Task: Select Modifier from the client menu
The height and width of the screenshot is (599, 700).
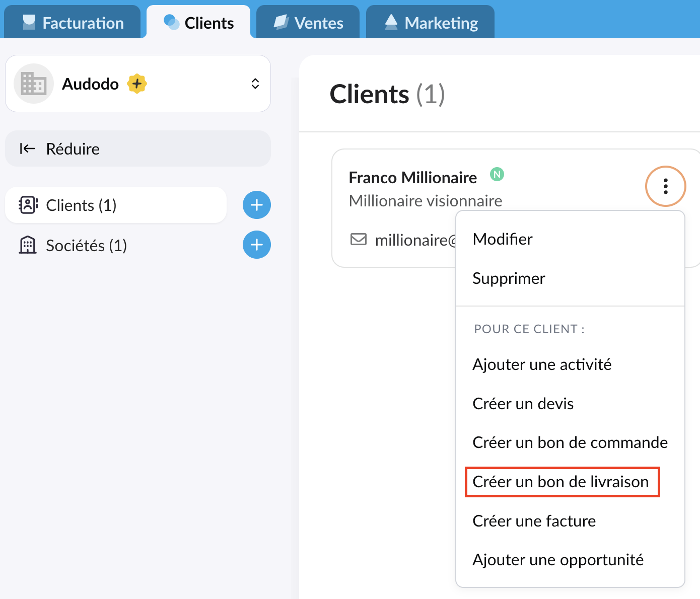Action: pyautogui.click(x=503, y=239)
